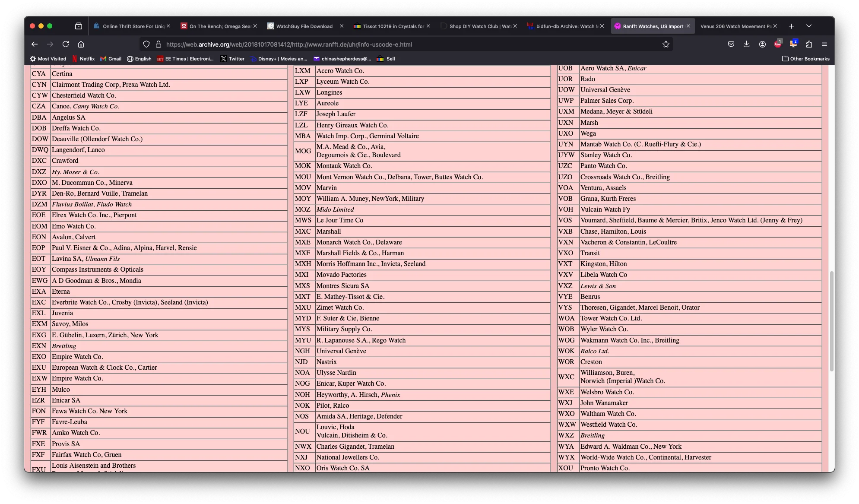Open the hamburger application menu
Screen dimensions: 859x504
click(824, 44)
